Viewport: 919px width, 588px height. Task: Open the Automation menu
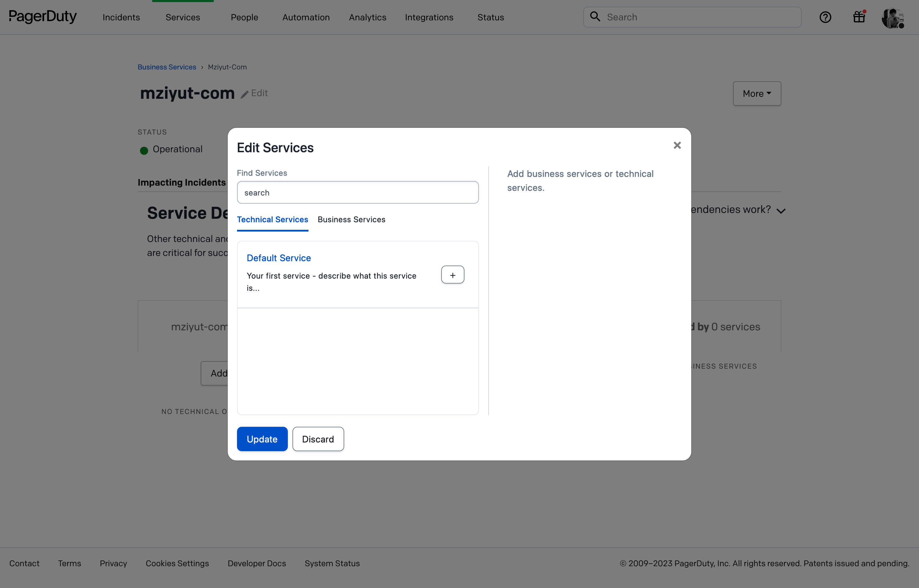pos(306,17)
